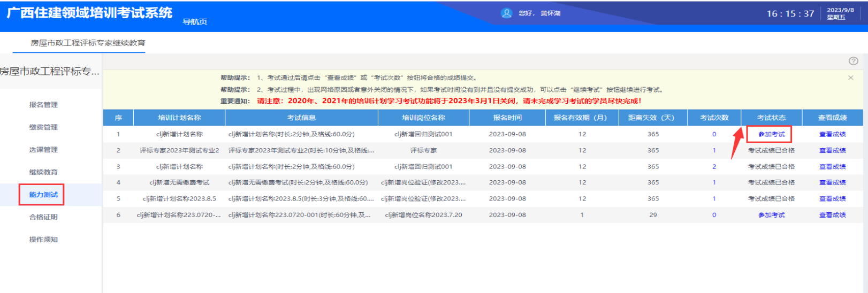This screenshot has width=868, height=293.
Task: Click 参加考试 in the first row
Action: pyautogui.click(x=771, y=134)
